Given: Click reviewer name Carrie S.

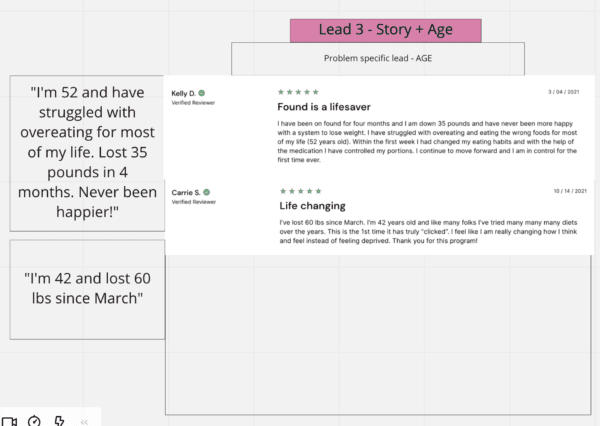Looking at the screenshot, I should [x=186, y=193].
